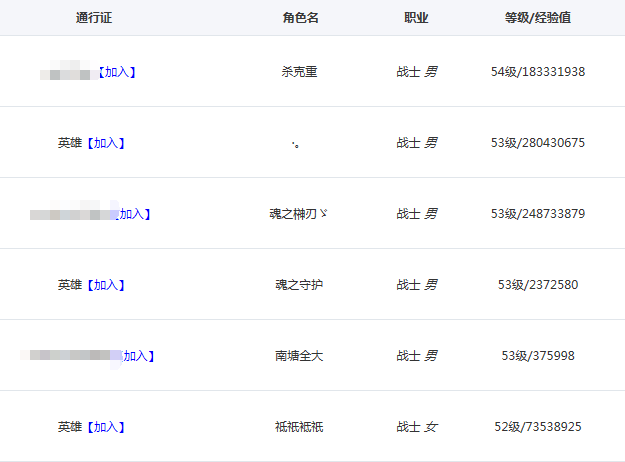Click the 战士 女 class cell
Viewport: 625px width, 462px height.
pos(417,427)
